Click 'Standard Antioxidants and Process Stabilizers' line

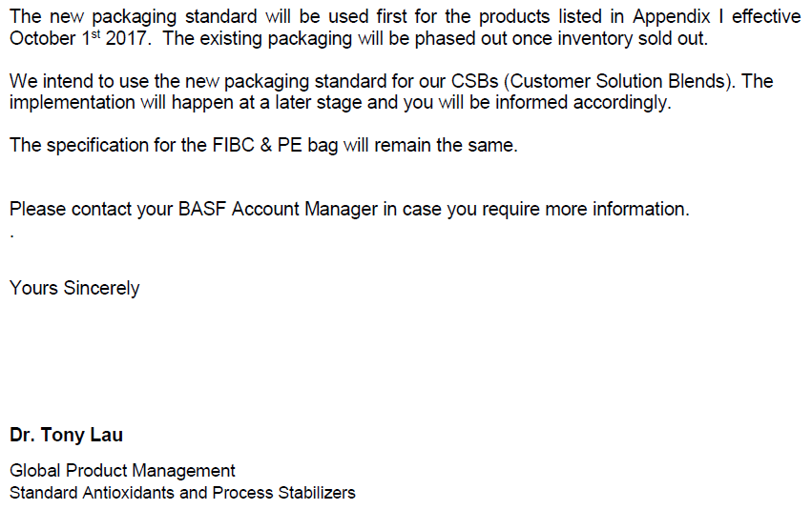[x=182, y=493]
